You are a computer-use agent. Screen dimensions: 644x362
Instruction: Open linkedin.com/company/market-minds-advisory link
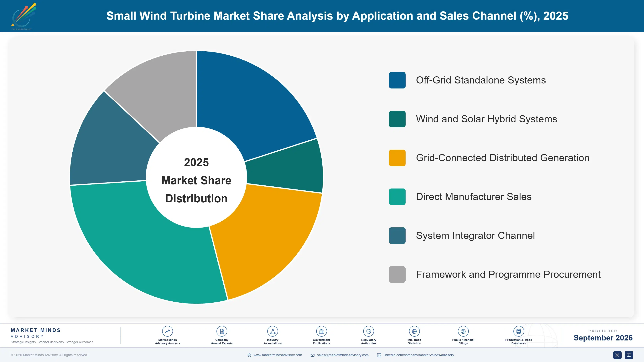click(x=419, y=355)
